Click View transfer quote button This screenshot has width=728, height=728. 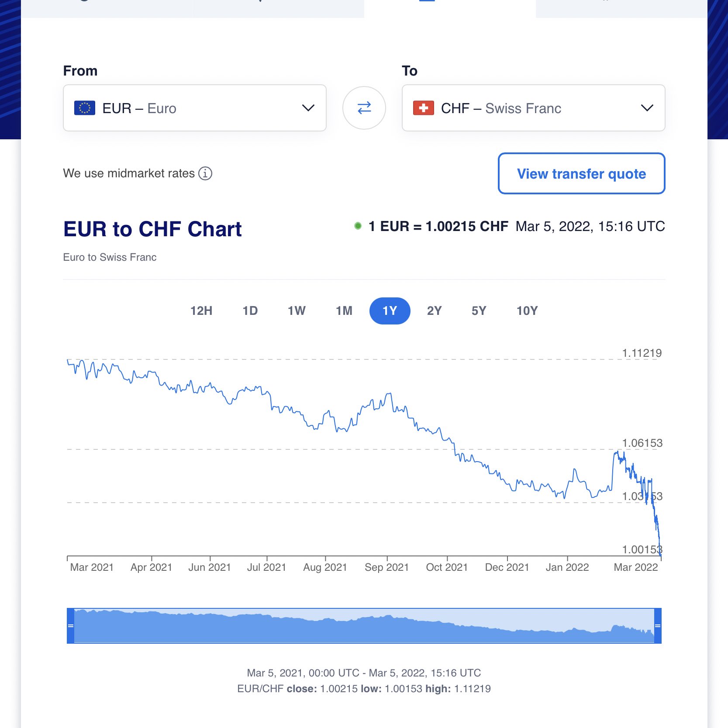tap(581, 173)
